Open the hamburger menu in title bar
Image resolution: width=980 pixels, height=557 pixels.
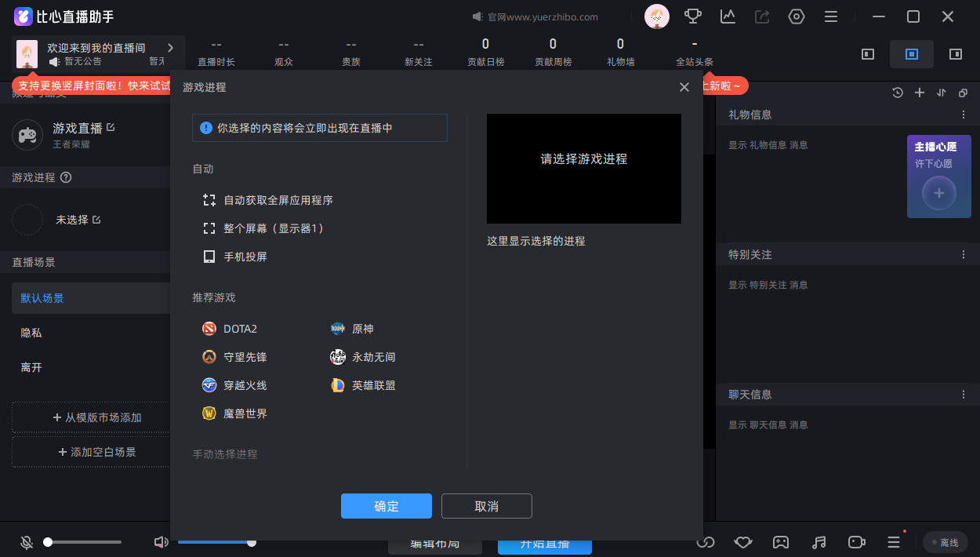(831, 16)
